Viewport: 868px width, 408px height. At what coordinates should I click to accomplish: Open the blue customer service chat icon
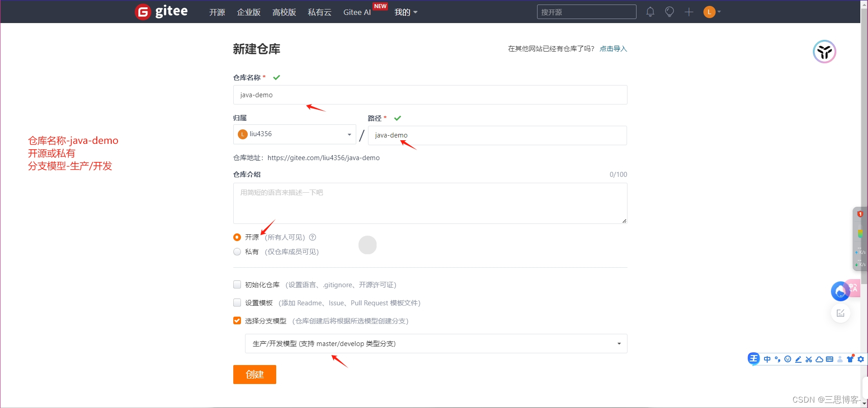pyautogui.click(x=840, y=291)
